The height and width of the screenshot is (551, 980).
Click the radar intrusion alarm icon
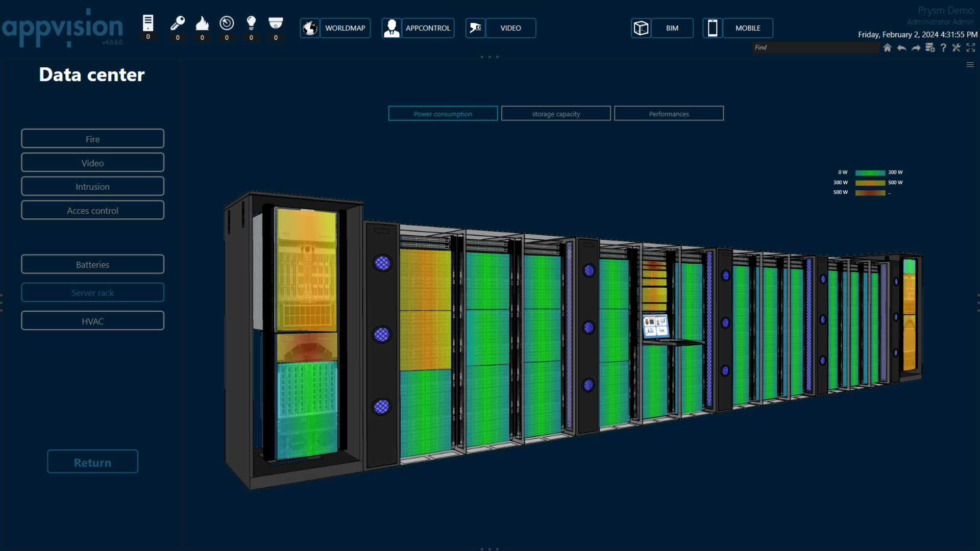pyautogui.click(x=227, y=23)
